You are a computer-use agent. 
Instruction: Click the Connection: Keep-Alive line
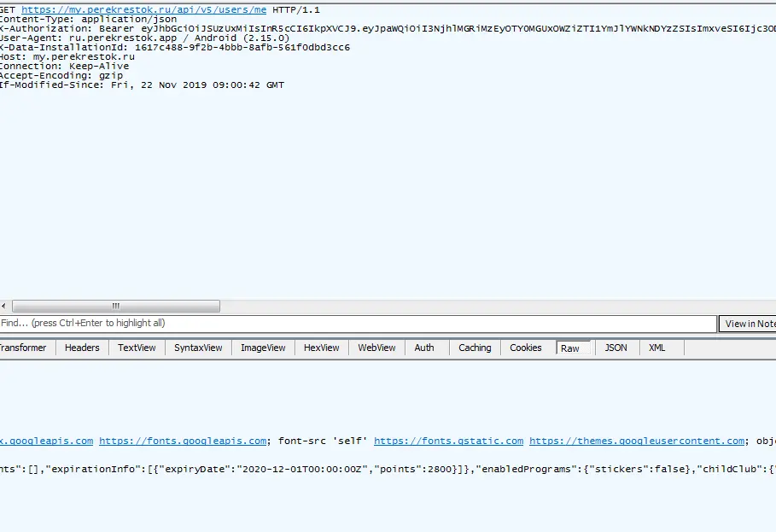[64, 67]
